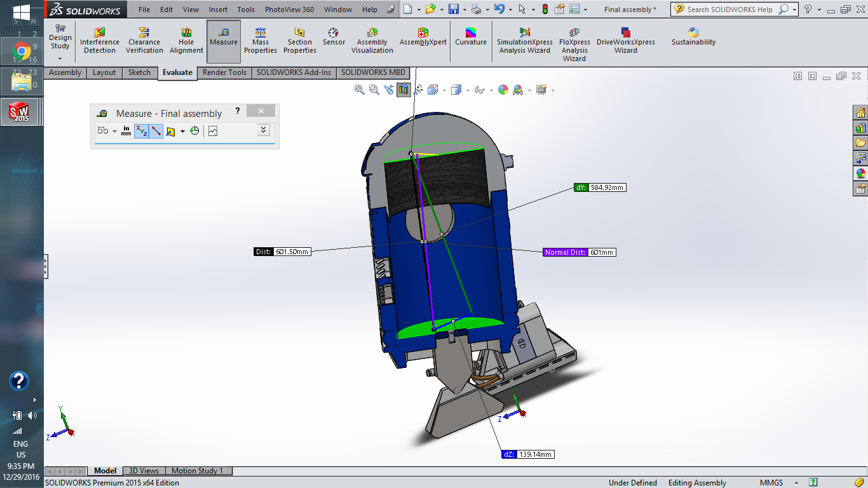Open the Interference Detection tool
868x488 pixels.
(100, 41)
